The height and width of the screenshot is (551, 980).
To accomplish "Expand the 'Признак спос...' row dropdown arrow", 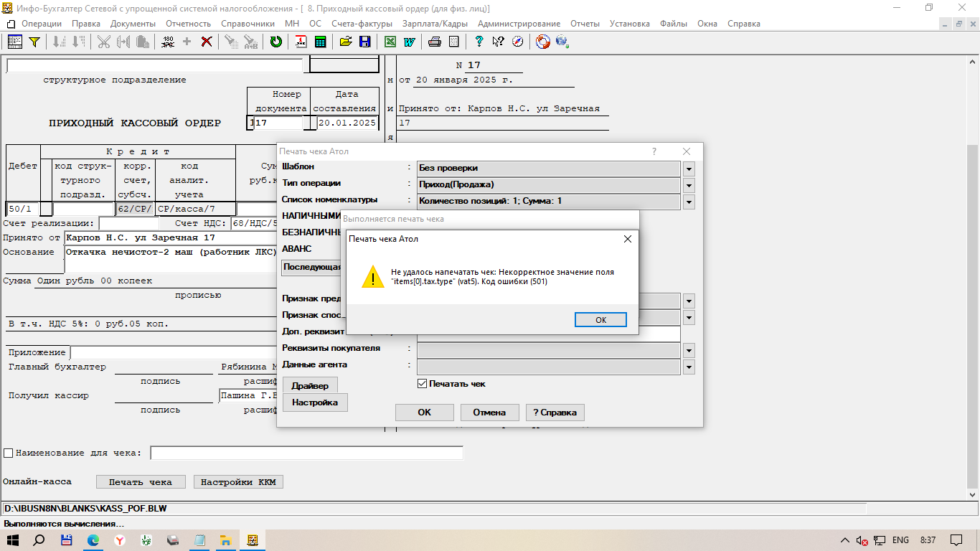I will [689, 317].
